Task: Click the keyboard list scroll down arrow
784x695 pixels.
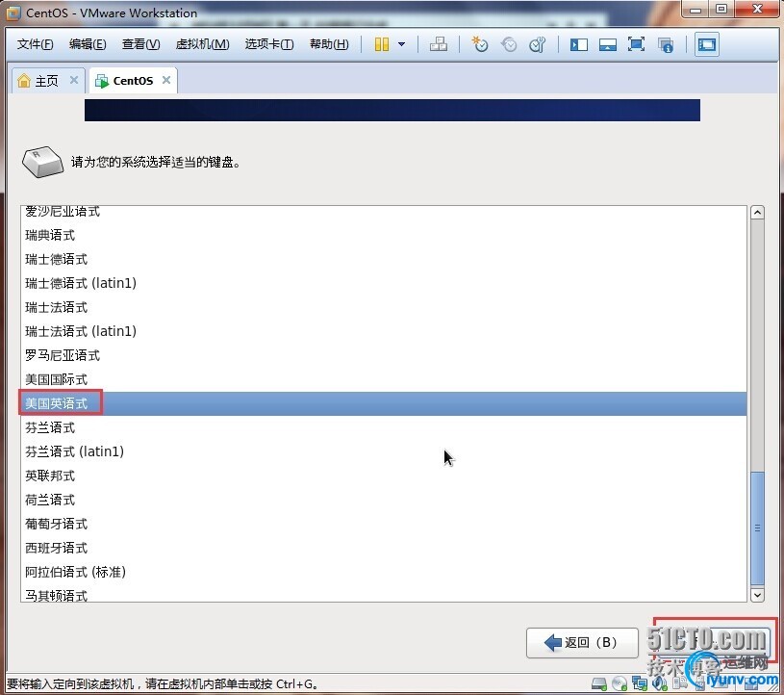Action: (x=757, y=595)
